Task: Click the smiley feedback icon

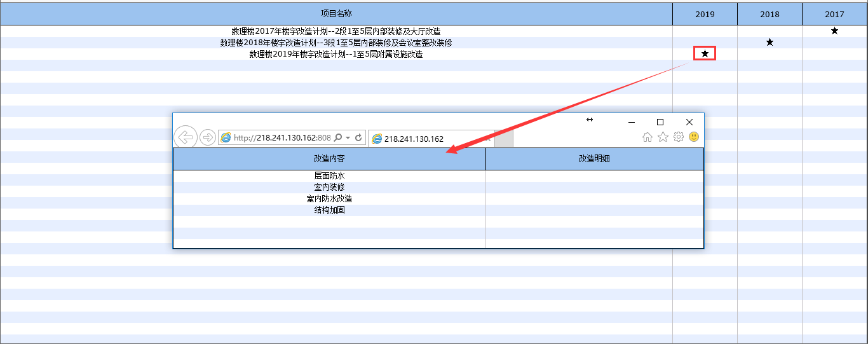Action: coord(694,137)
